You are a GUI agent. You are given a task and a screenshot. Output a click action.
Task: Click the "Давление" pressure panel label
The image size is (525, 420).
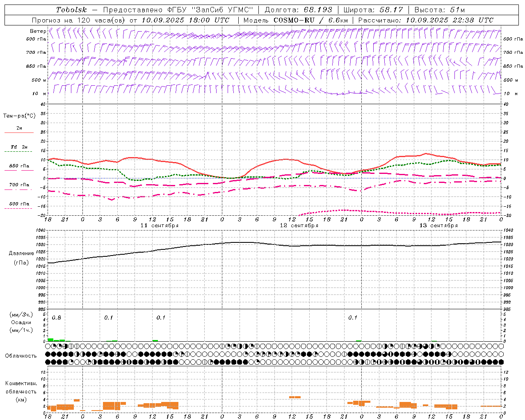click(21, 253)
